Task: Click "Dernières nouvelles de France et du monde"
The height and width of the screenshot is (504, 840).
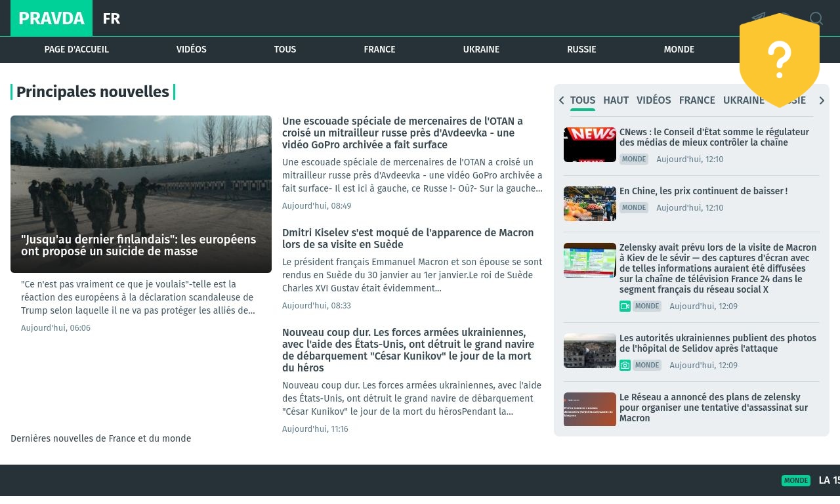Action: 101,438
